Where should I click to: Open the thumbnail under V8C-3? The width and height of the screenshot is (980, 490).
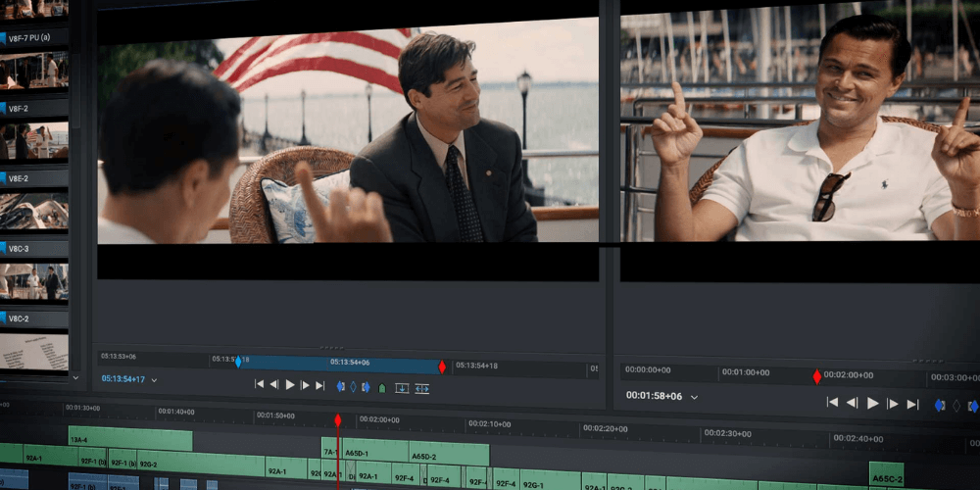click(x=33, y=281)
